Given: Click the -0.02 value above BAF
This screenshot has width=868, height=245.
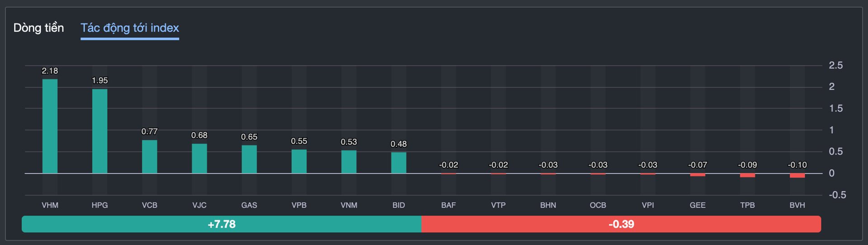Looking at the screenshot, I should [448, 165].
